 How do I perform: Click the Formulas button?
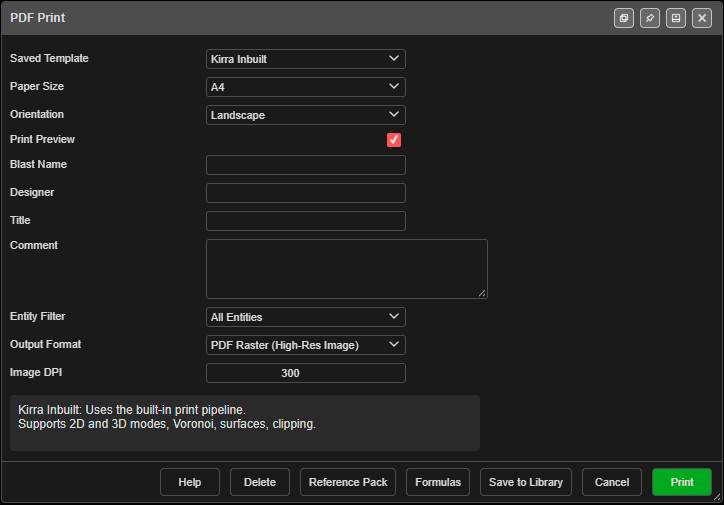[x=438, y=482]
